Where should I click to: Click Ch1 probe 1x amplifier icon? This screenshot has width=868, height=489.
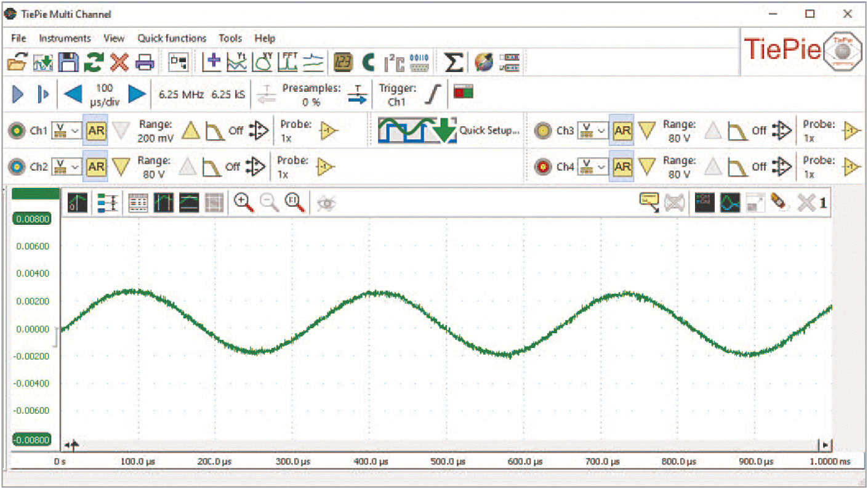click(329, 131)
